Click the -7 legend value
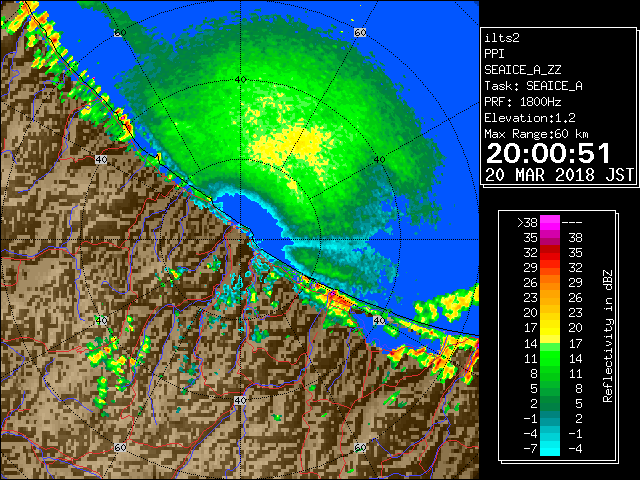This screenshot has height=480, width=640. click(530, 449)
